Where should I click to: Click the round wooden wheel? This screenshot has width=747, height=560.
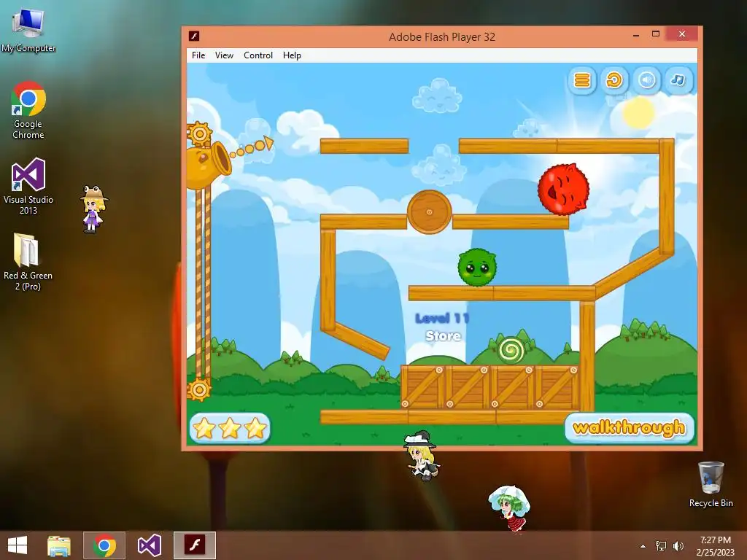429,212
